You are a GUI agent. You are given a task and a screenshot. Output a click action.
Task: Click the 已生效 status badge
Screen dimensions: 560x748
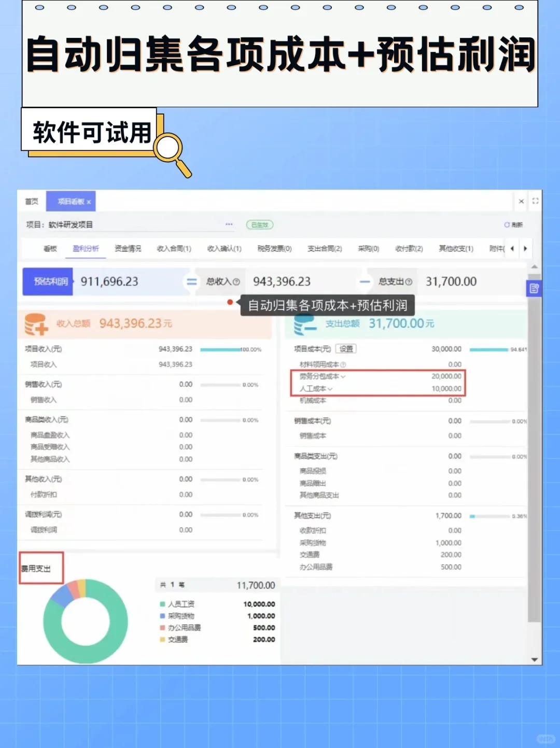click(x=259, y=224)
